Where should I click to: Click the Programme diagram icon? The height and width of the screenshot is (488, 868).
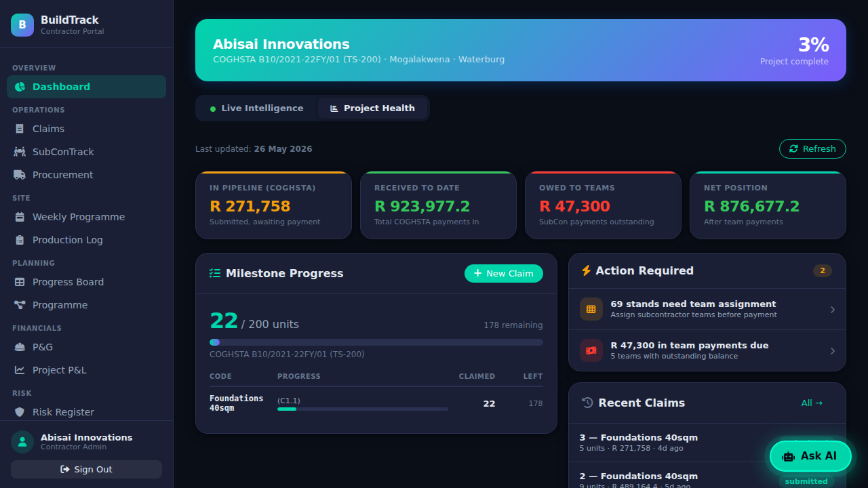(20, 305)
